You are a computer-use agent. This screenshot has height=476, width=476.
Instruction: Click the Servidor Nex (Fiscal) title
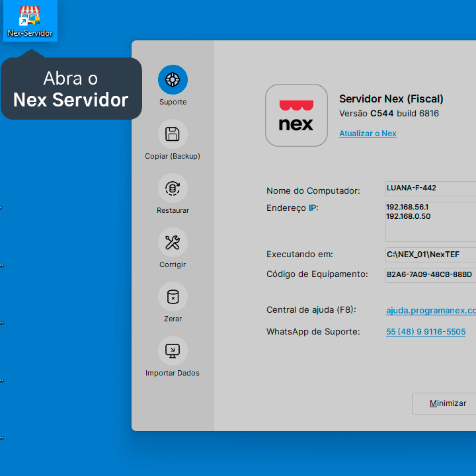391,99
